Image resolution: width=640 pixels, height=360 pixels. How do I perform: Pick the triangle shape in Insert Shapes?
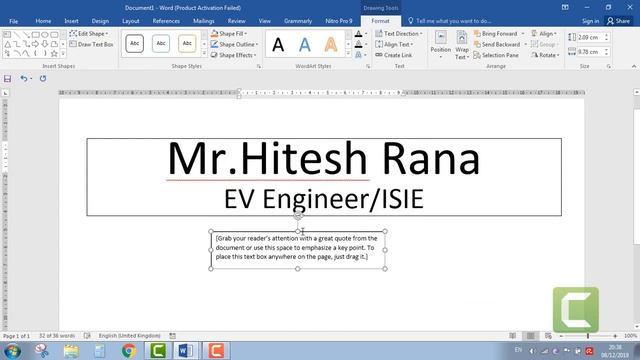[x=7, y=44]
